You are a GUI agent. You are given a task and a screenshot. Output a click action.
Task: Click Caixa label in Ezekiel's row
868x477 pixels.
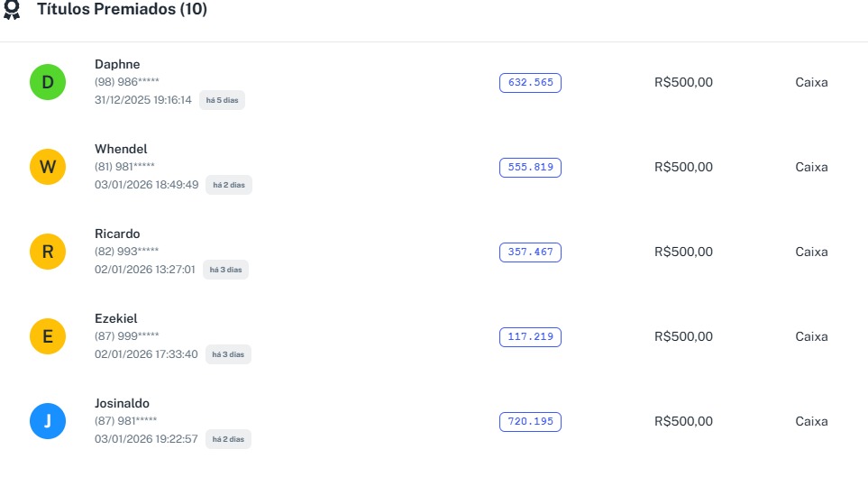[x=811, y=336]
